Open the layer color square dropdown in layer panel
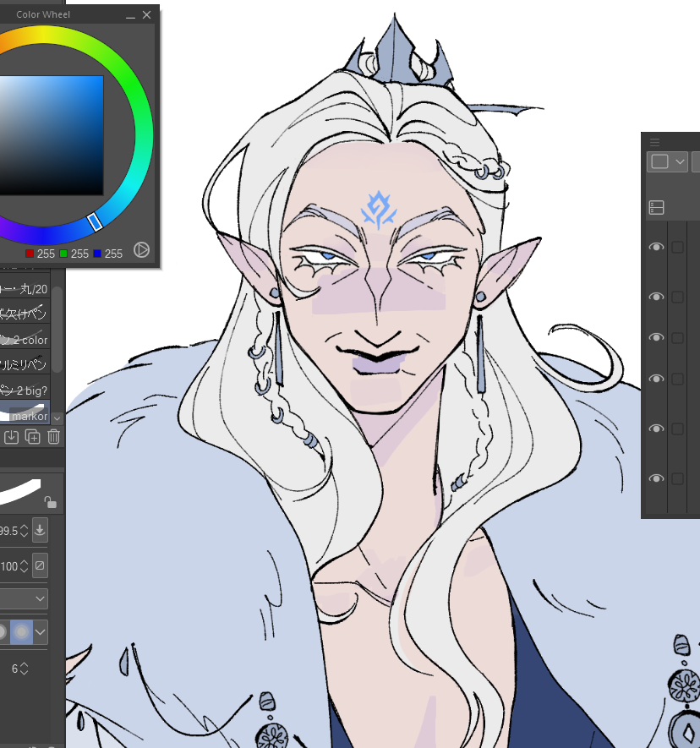The image size is (700, 748). 668,161
